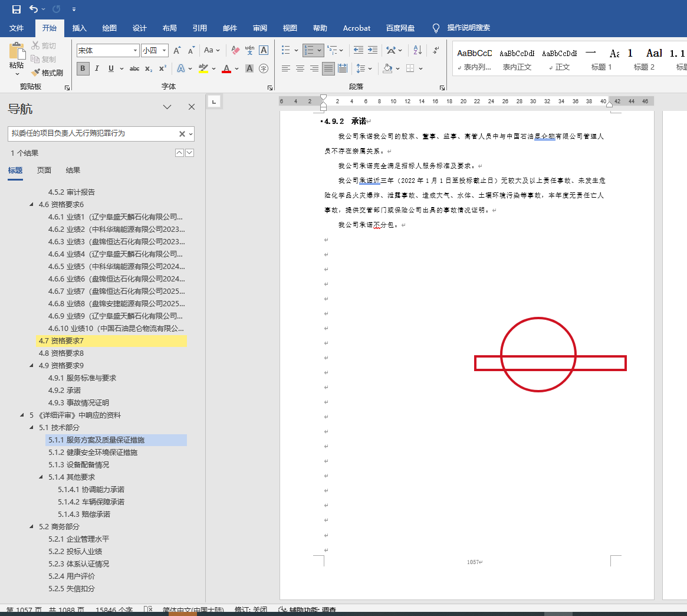Click the Format Painter (格式刷) tool

pos(47,73)
